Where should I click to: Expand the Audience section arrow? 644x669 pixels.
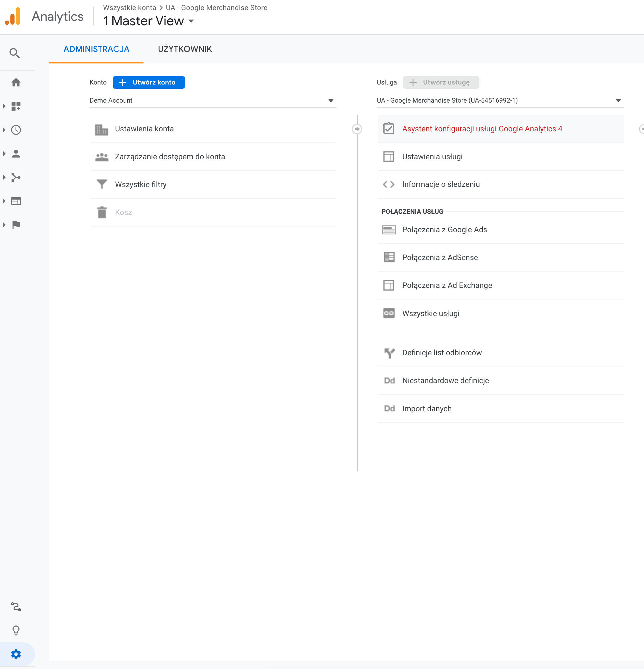pyautogui.click(x=4, y=154)
